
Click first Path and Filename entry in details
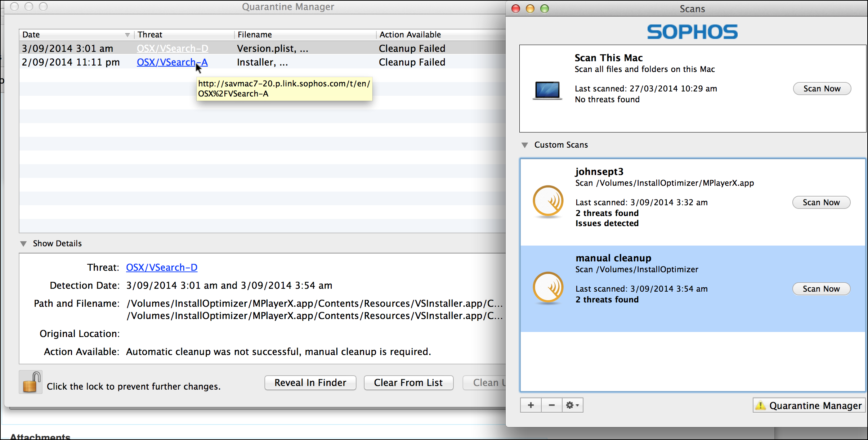tap(314, 304)
